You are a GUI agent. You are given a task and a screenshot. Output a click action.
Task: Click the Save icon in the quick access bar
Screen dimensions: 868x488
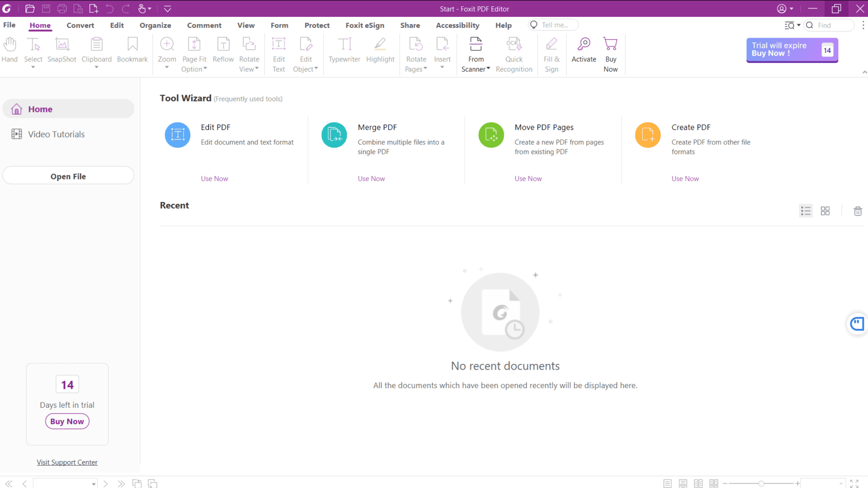coord(46,8)
